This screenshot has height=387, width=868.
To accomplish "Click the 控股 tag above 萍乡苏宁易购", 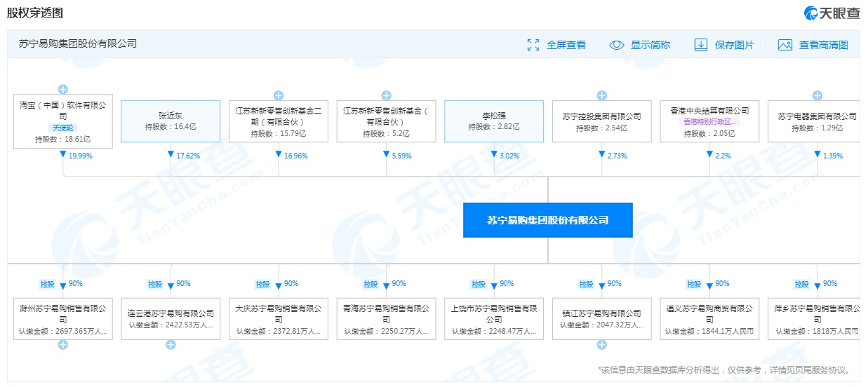I will (x=802, y=284).
